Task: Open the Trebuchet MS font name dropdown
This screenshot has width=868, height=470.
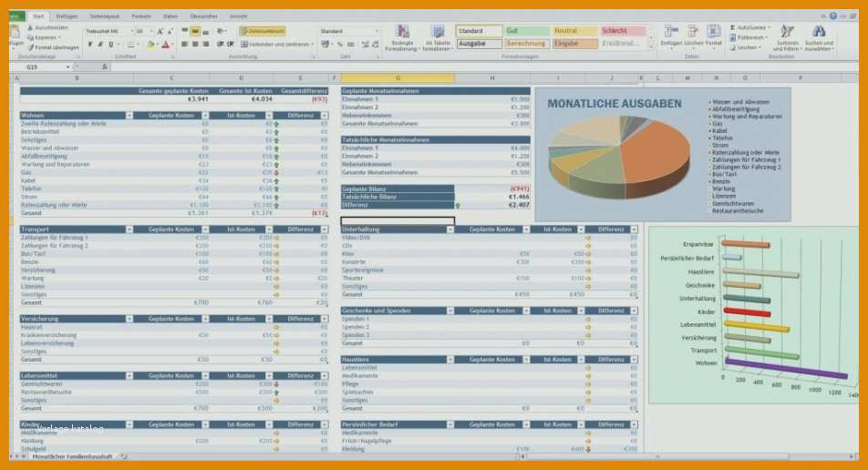Action: click(x=131, y=32)
